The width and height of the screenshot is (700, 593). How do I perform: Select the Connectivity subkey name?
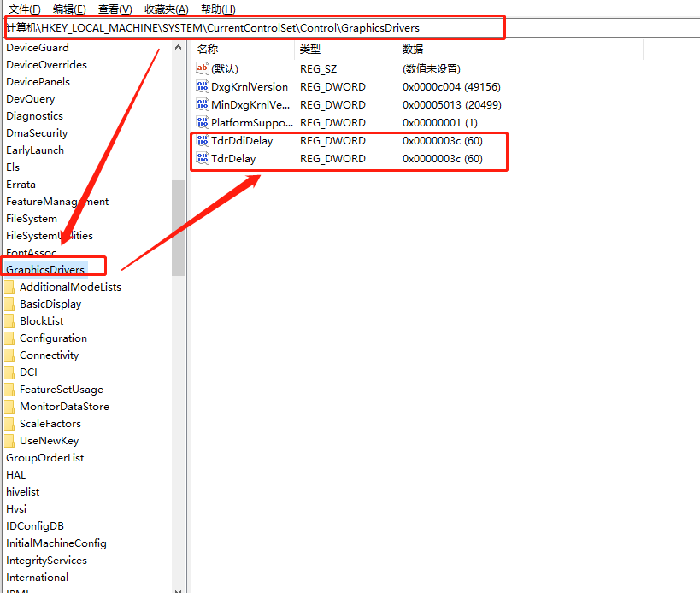tap(49, 355)
